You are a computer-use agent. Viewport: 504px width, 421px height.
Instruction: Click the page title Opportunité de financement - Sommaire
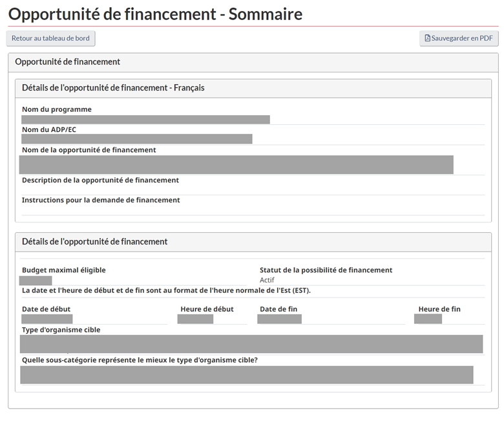pyautogui.click(x=155, y=14)
